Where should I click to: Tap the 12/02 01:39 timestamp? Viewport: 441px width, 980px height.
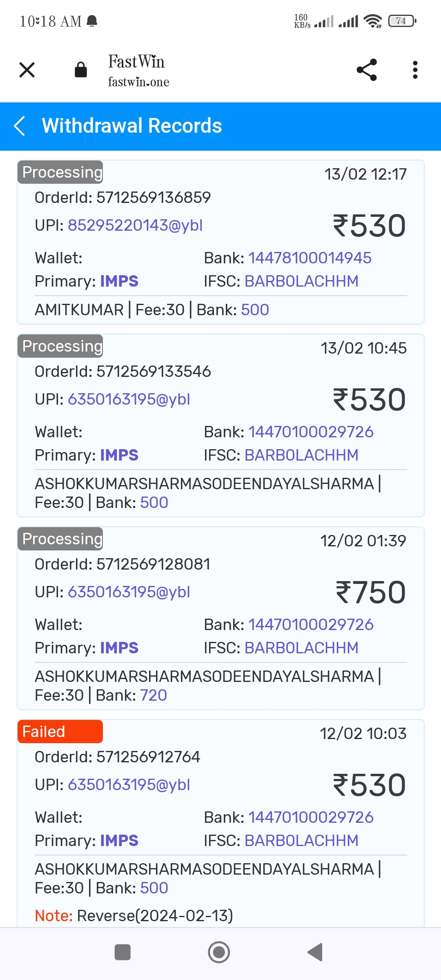[x=363, y=541]
